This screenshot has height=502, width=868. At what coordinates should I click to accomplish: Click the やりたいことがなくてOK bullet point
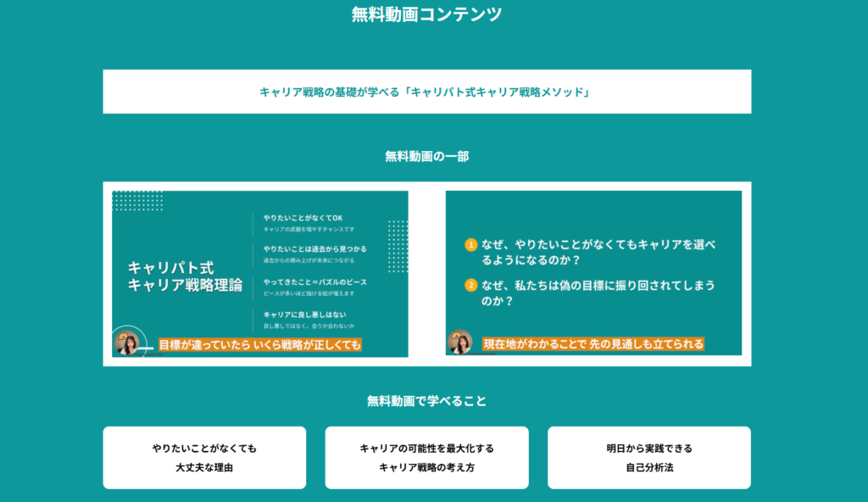pyautogui.click(x=303, y=218)
